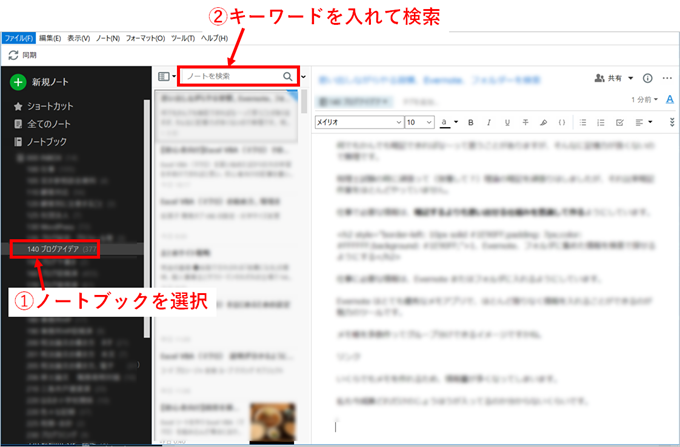Open the ヘルプ(H) menu
Image resolution: width=680 pixels, height=447 pixels.
pos(214,38)
